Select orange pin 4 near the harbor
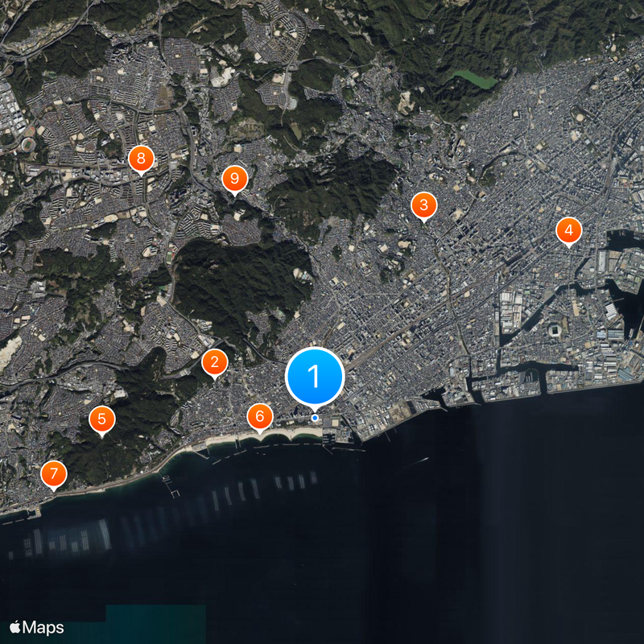 tap(568, 231)
